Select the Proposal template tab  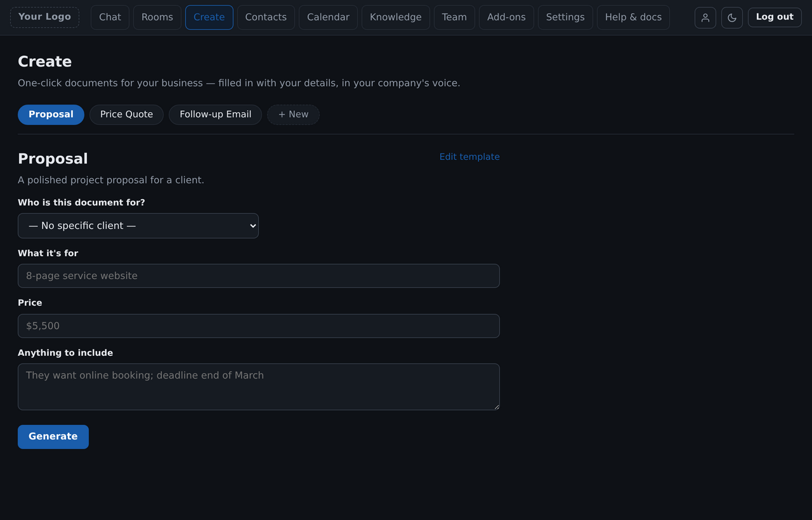51,115
